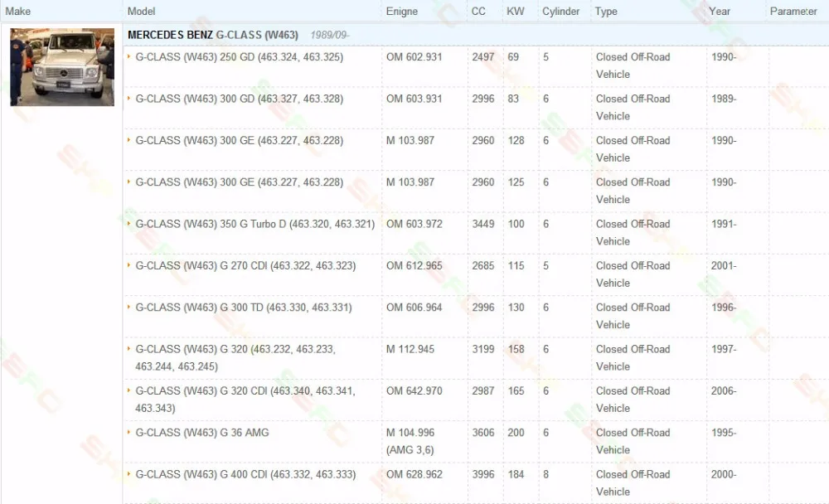Select the year 1996- cell
This screenshot has height=504, width=829.
click(x=724, y=308)
